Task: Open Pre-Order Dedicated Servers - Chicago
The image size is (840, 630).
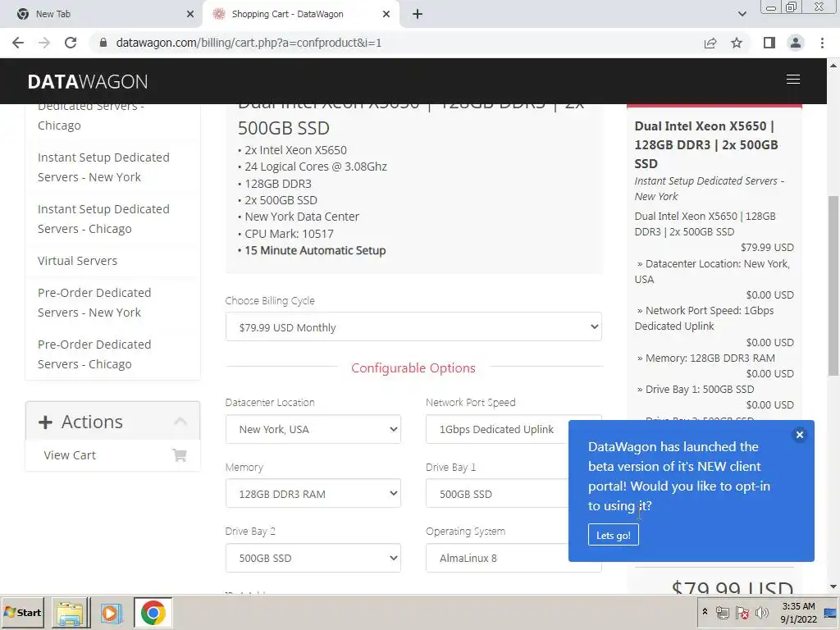Action: (x=94, y=354)
